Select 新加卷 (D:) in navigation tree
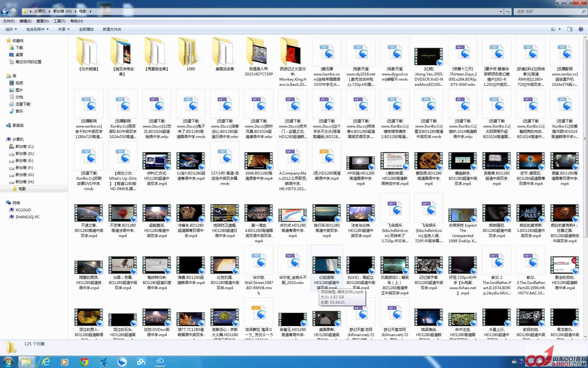The height and width of the screenshot is (368, 588). (x=24, y=153)
